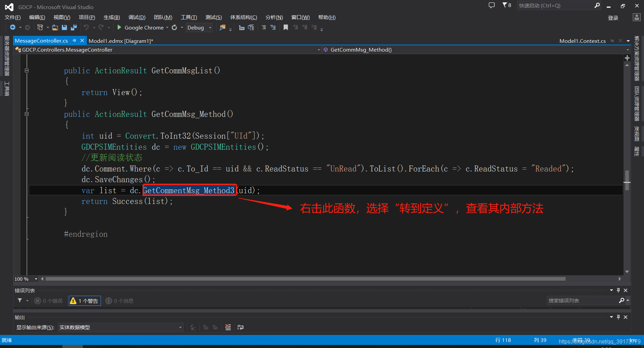This screenshot has width=644, height=348.
Task: Toggle auto-hide pin on error list panel
Action: [x=618, y=290]
